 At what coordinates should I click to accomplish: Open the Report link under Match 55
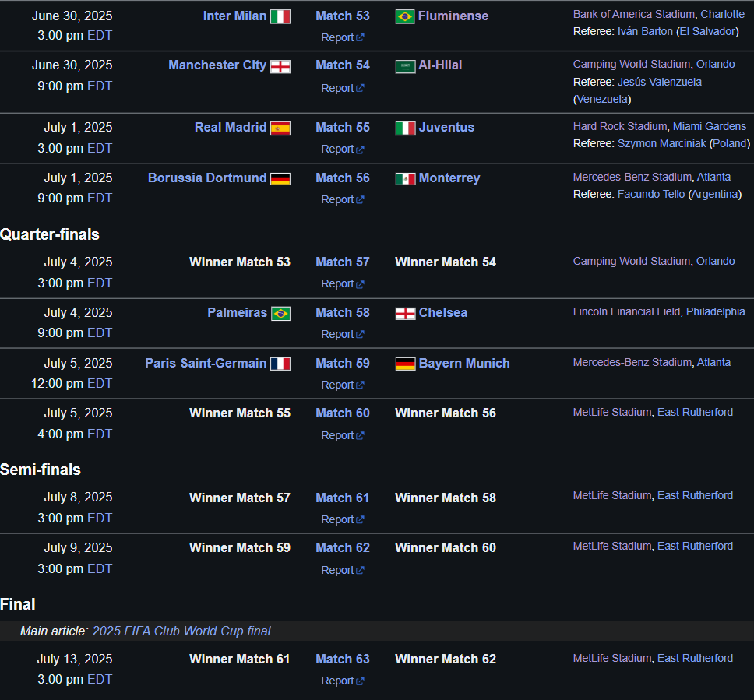[343, 149]
